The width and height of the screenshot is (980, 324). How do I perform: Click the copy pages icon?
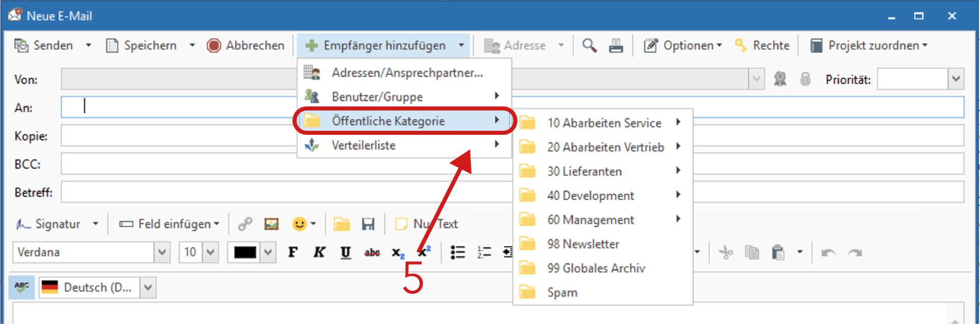[x=752, y=252]
